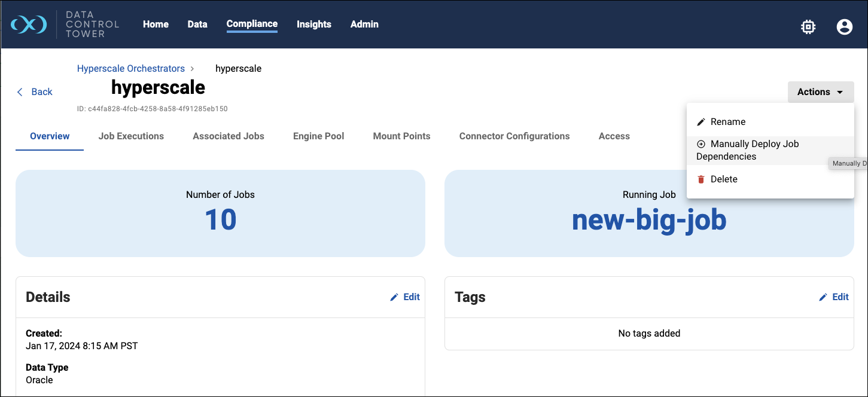Choose Rename from the Actions menu
The image size is (868, 397).
click(727, 122)
